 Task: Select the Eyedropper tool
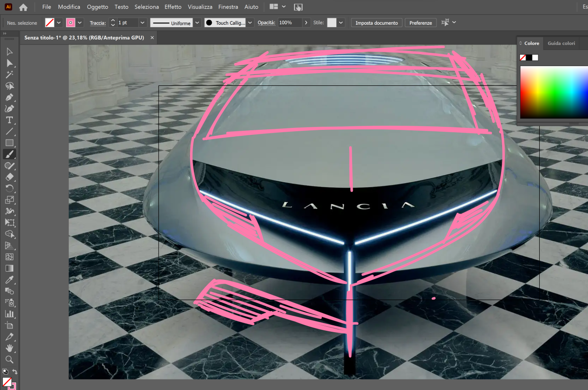[x=9, y=280]
